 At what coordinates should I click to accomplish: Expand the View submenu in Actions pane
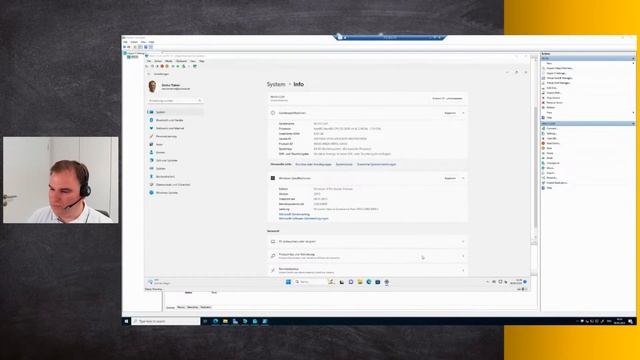(633, 113)
